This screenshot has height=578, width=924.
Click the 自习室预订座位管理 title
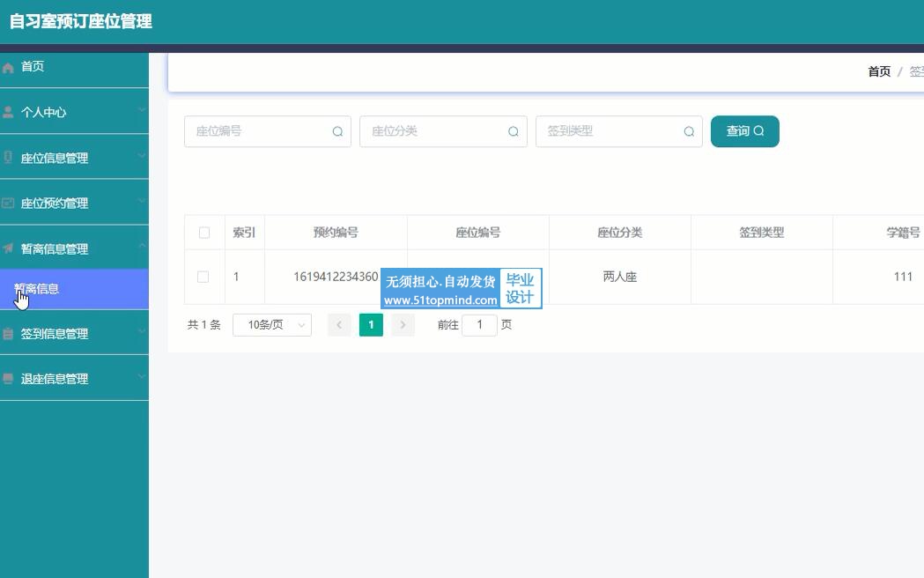tap(81, 21)
